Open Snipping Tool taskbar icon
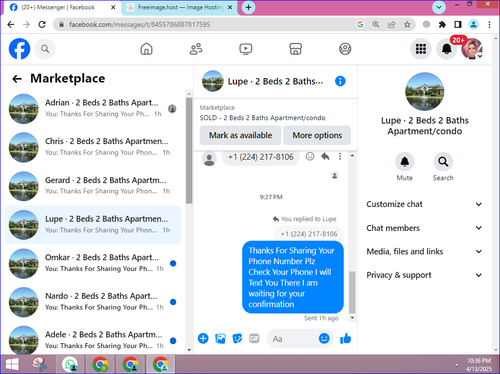The height and width of the screenshot is (374, 500). 40,364
